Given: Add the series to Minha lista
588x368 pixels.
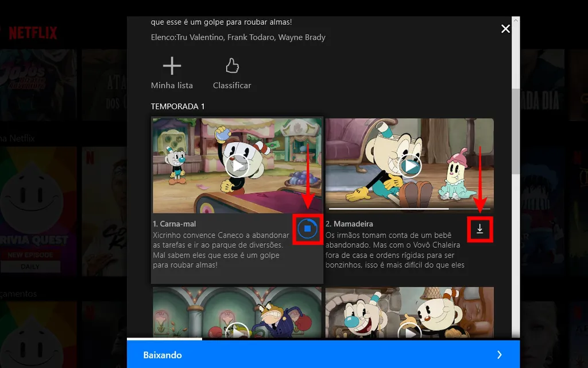Looking at the screenshot, I should [171, 72].
